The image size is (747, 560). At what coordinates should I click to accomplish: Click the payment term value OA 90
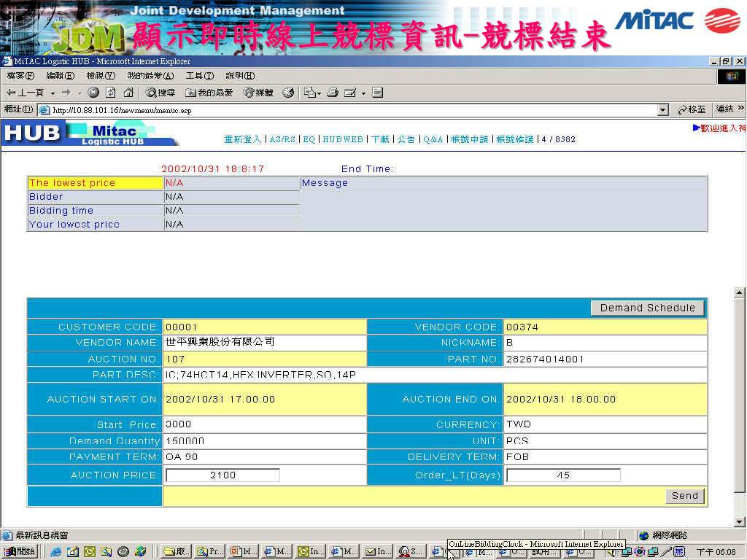coord(182,456)
